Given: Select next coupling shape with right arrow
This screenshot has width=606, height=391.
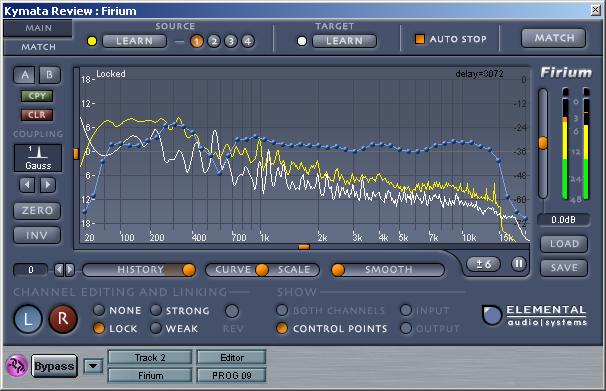Looking at the screenshot, I should click(x=48, y=185).
